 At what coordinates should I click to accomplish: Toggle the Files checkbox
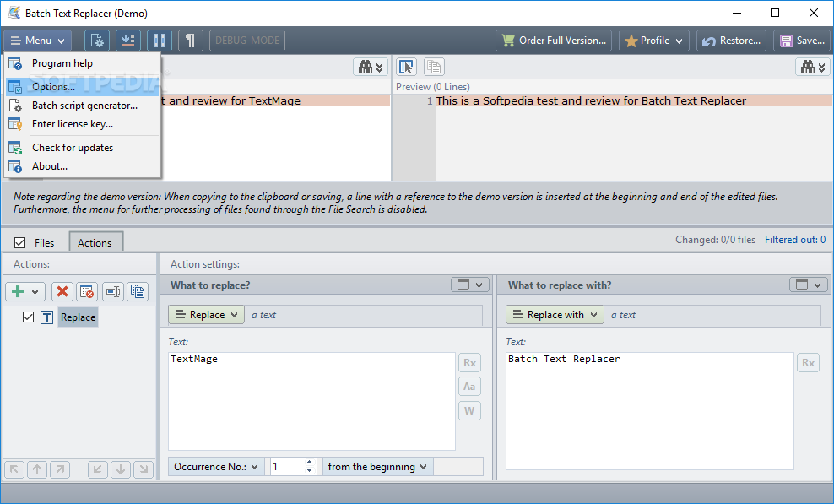pyautogui.click(x=19, y=242)
